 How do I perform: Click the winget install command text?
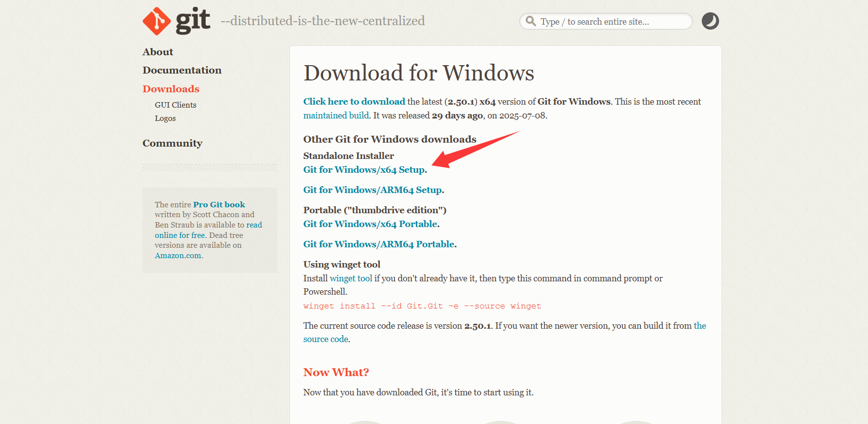[x=422, y=306]
